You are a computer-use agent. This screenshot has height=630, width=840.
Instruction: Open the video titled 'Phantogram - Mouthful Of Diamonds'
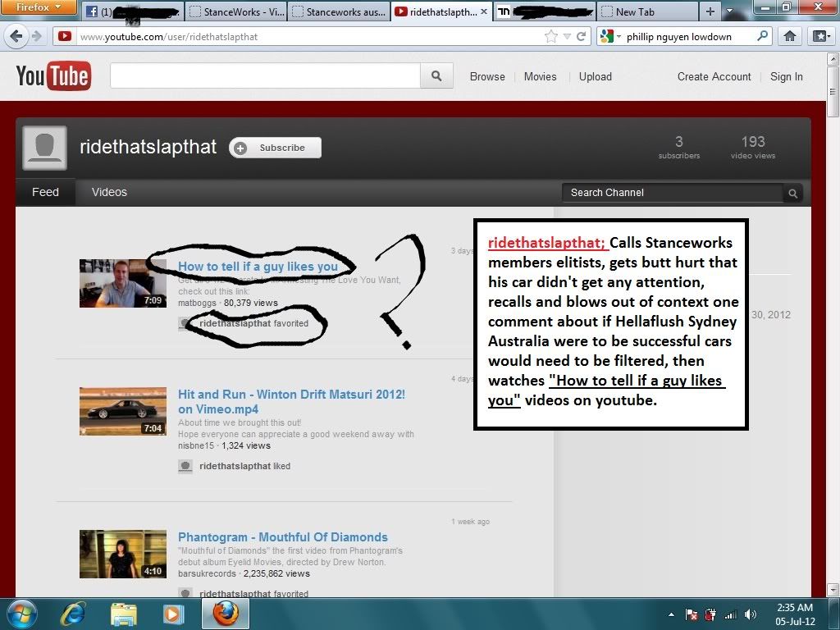tap(283, 536)
